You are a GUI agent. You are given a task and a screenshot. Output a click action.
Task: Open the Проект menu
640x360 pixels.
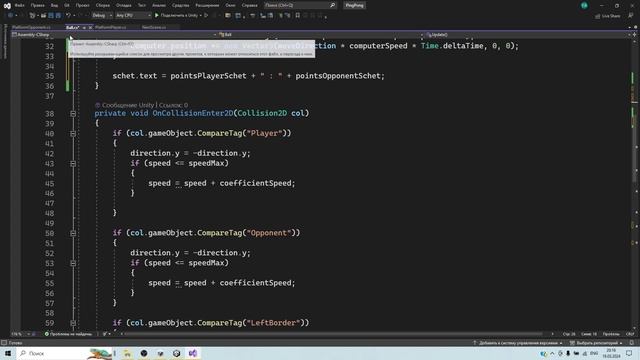pos(82,5)
